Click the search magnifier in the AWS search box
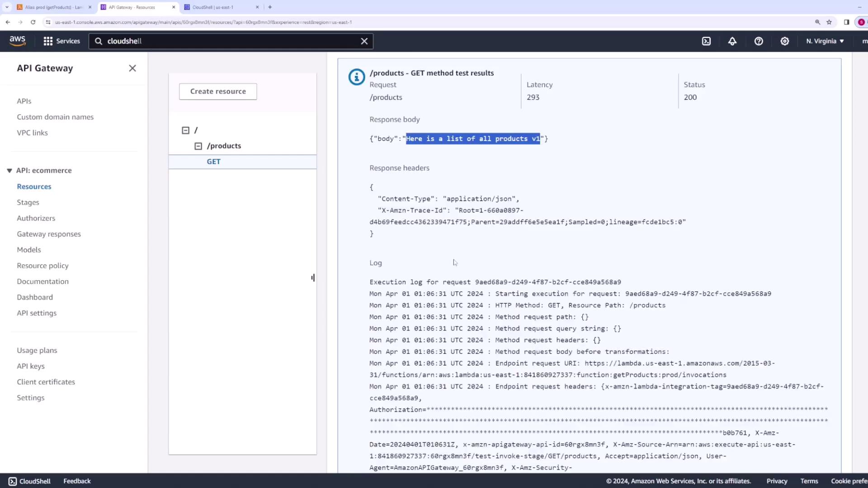868x488 pixels. (98, 41)
